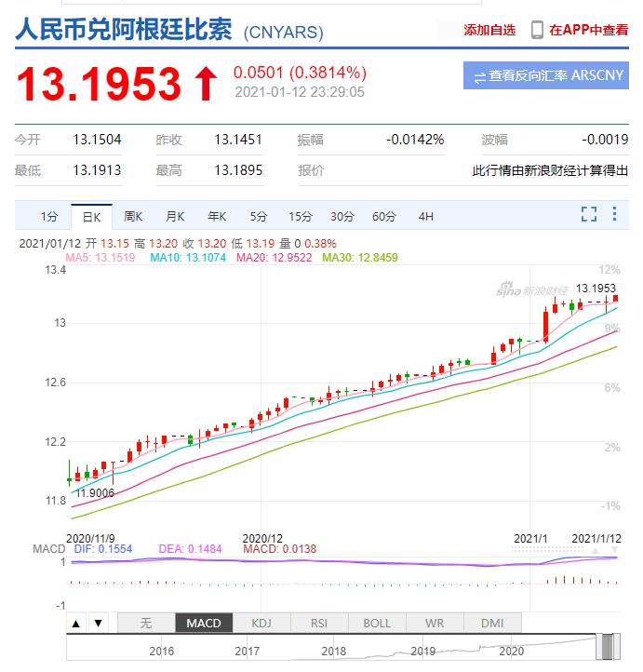
Task: Click the swap arrows icon on ARSCNY button
Action: (480, 76)
